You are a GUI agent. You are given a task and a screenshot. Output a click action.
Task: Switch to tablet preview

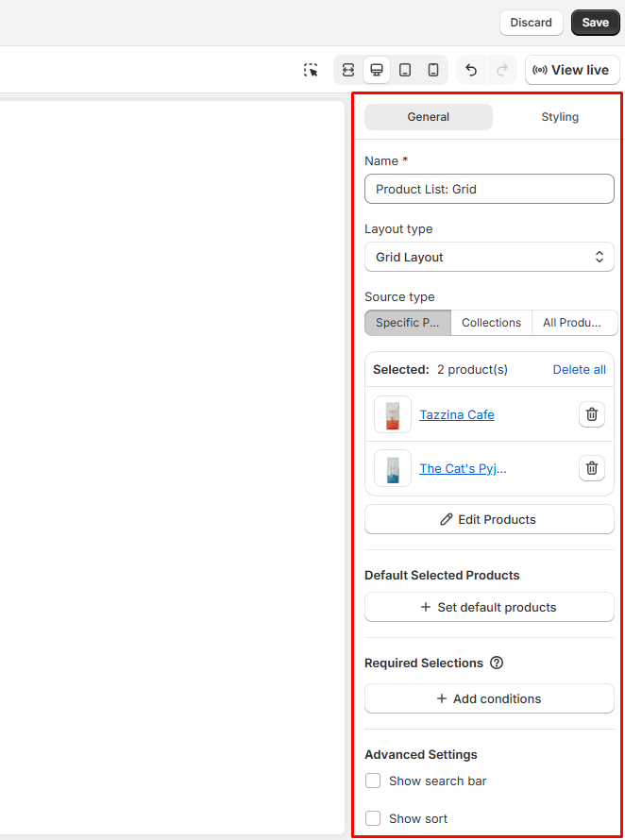(405, 70)
